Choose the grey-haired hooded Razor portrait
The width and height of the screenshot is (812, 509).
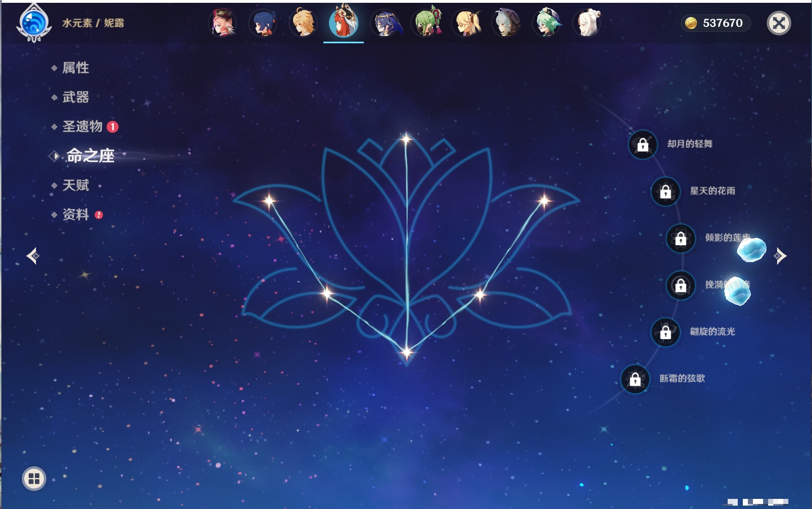(506, 22)
